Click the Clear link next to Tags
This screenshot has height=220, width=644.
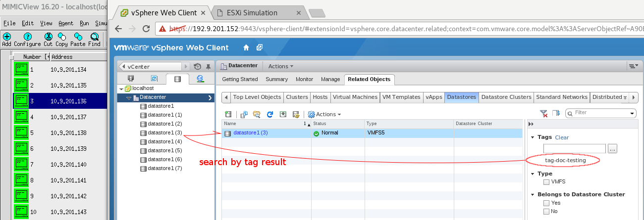pyautogui.click(x=562, y=137)
